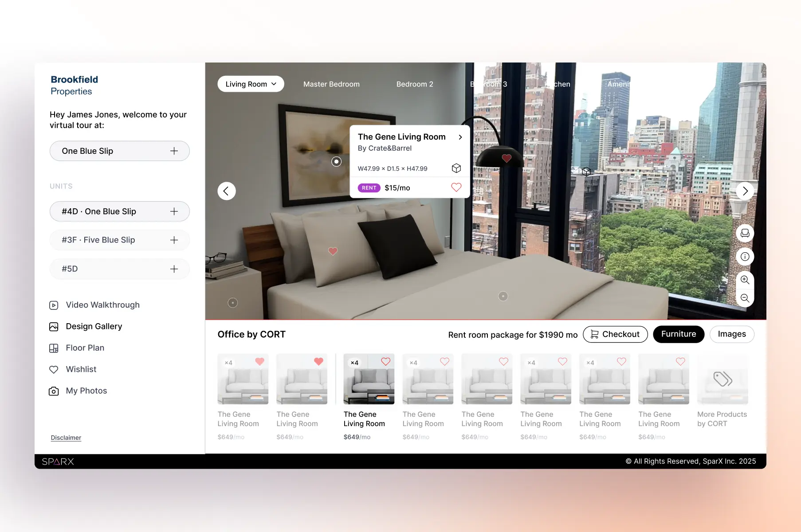
Task: View product in 3D from popup cube icon
Action: tap(456, 168)
